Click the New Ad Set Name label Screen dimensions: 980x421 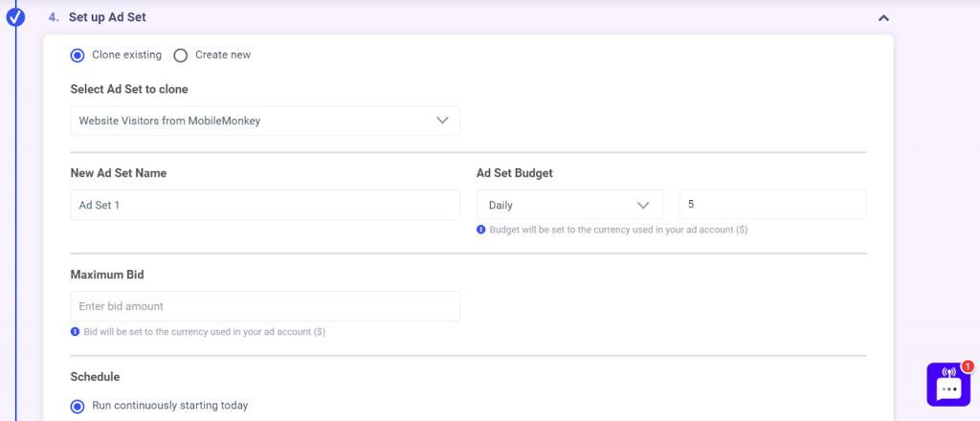[x=119, y=173]
